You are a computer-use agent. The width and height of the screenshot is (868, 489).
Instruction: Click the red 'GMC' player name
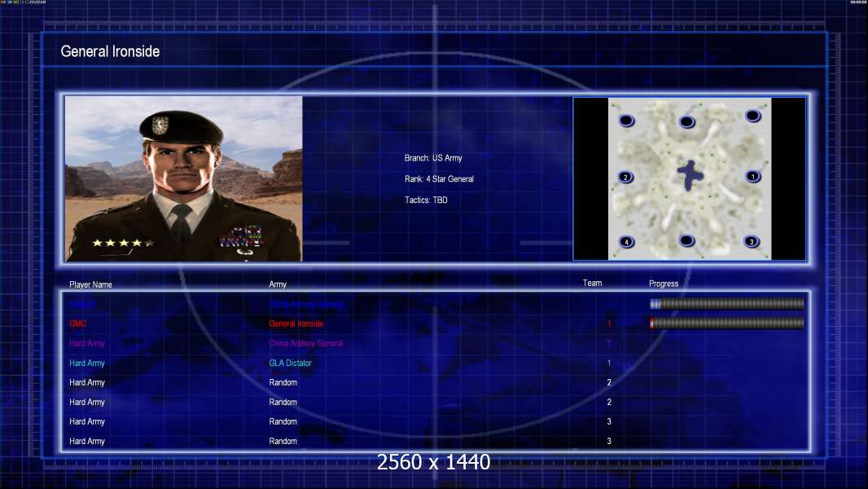78,324
